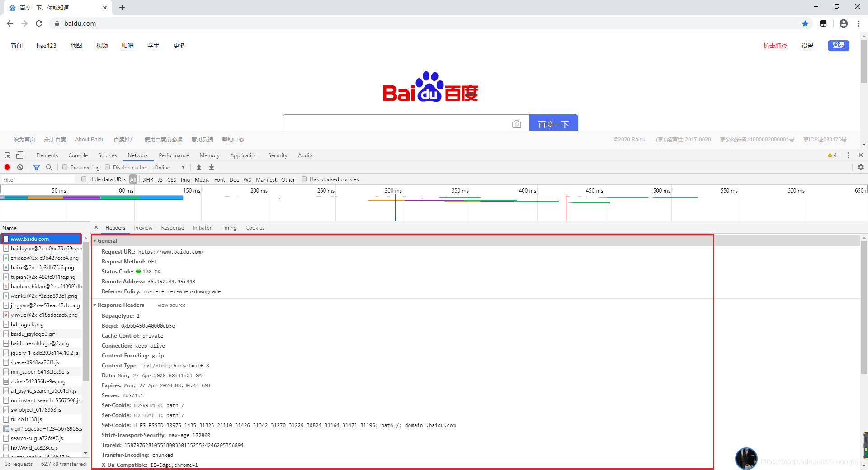The image size is (868, 470).
Task: Switch to the Elements panel
Action: [x=47, y=155]
